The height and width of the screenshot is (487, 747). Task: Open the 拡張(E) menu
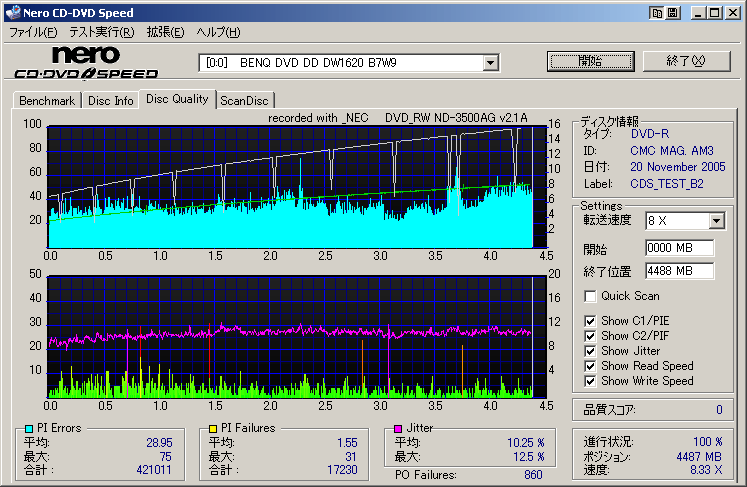point(165,32)
